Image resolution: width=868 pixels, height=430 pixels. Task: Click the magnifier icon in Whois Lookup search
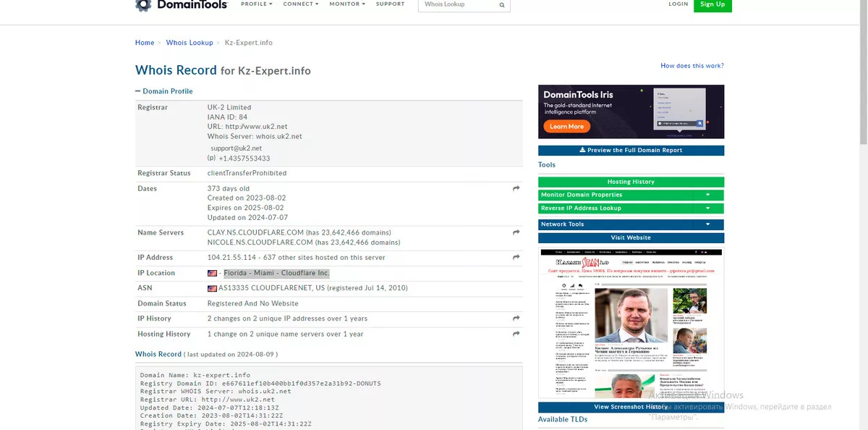502,5
